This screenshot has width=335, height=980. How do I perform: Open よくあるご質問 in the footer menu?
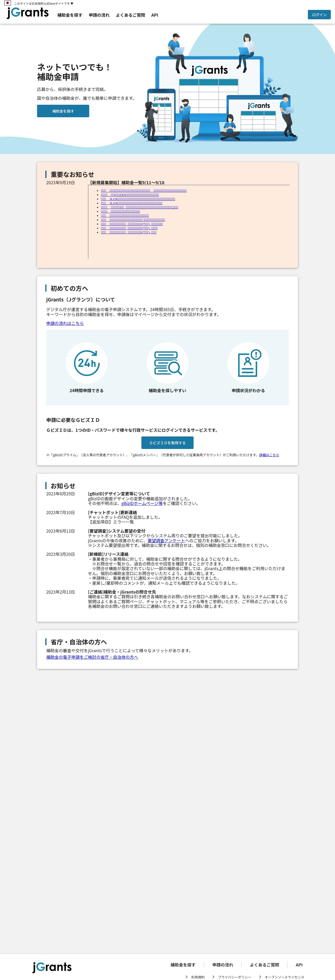coord(265,965)
